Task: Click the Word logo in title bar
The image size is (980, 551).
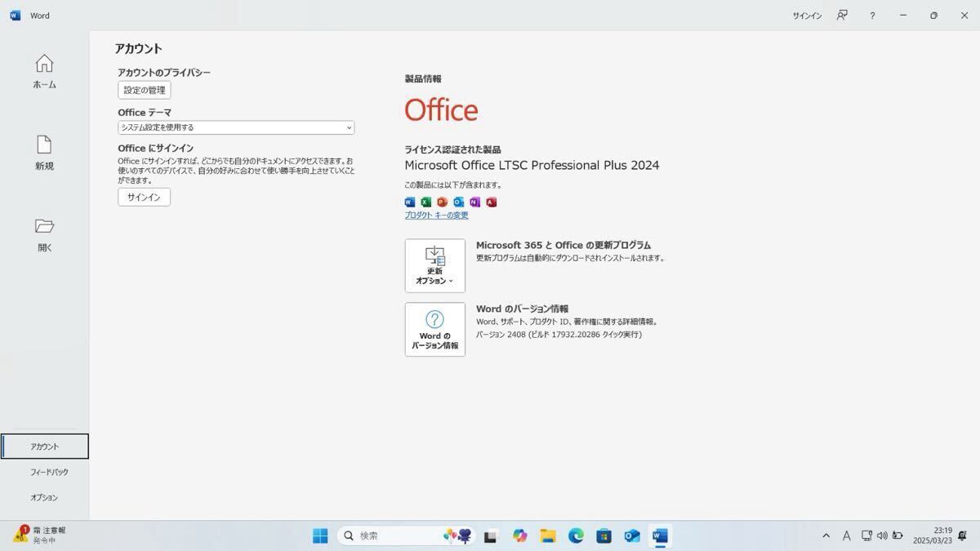Action: pyautogui.click(x=16, y=16)
